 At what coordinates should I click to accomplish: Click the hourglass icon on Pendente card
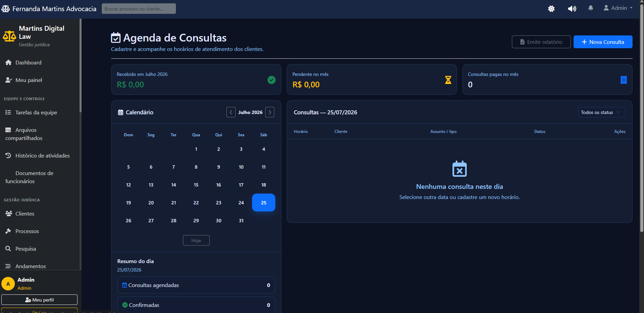tap(448, 80)
